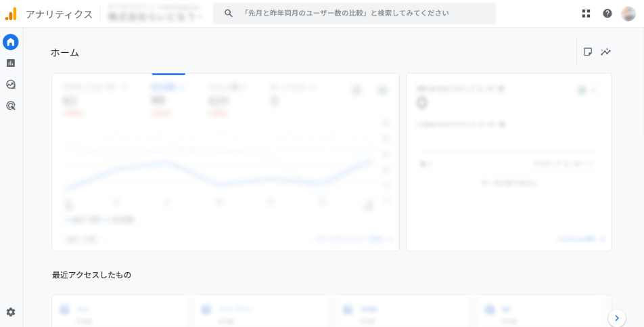Open the account profile avatar menu
The width and height of the screenshot is (644, 327).
(628, 14)
